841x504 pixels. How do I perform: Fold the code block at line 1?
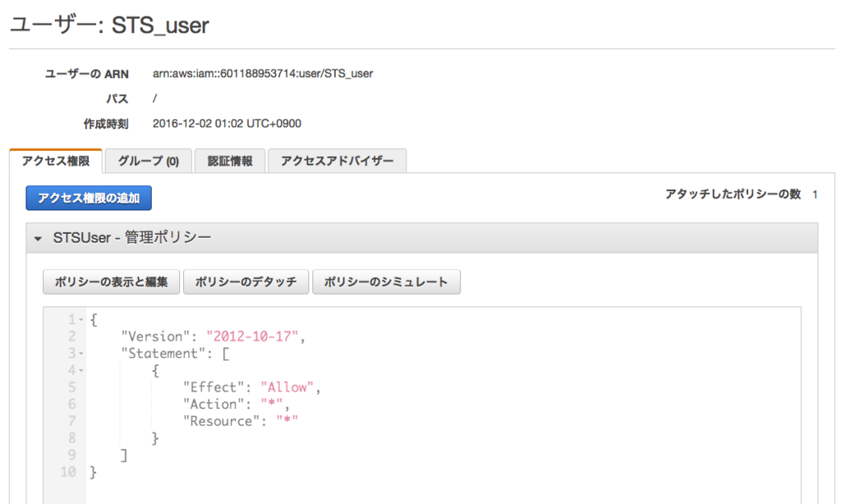81,320
